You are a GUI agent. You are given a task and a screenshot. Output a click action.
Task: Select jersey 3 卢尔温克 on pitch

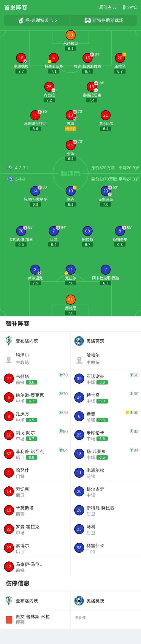pyautogui.click(x=35, y=270)
